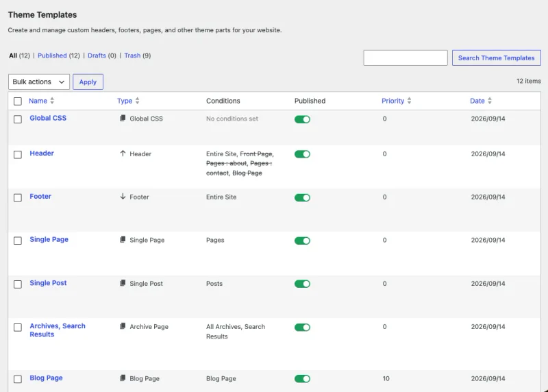Focus the template search input field
The width and height of the screenshot is (548, 392).
coord(406,58)
